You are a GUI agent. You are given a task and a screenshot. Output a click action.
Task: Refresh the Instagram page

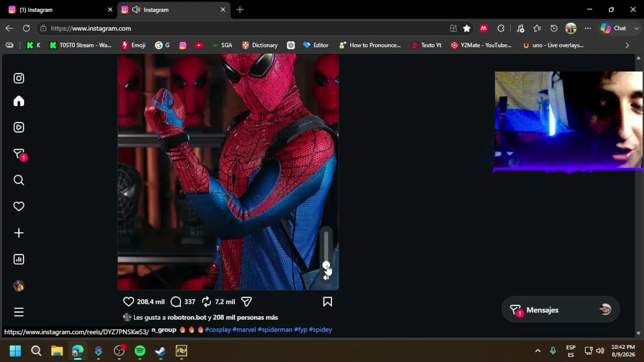point(26,28)
